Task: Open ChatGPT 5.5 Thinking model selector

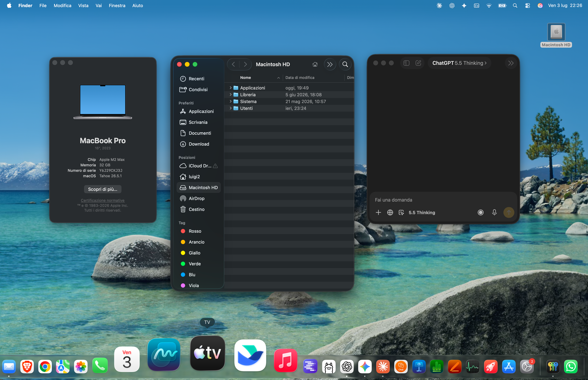Action: [x=459, y=63]
